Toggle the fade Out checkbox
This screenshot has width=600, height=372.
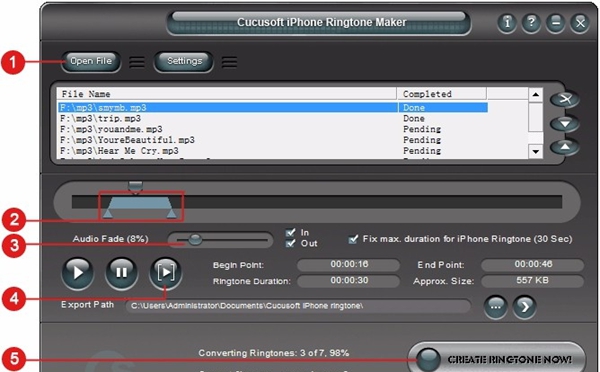(x=291, y=243)
